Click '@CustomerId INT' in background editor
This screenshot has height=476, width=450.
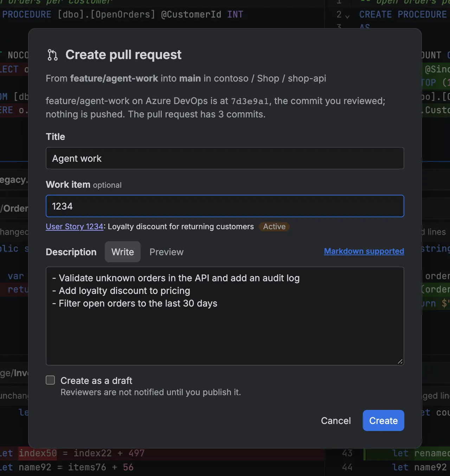click(x=202, y=14)
